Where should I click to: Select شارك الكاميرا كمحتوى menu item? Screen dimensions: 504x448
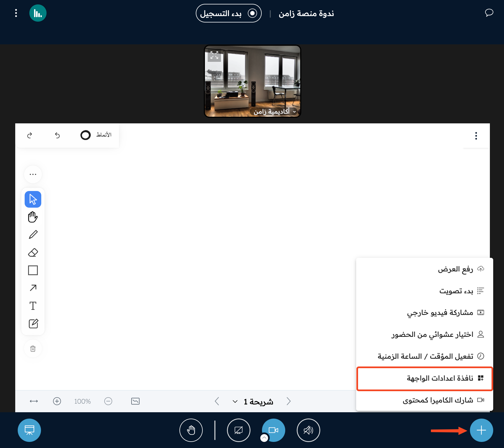pyautogui.click(x=425, y=400)
